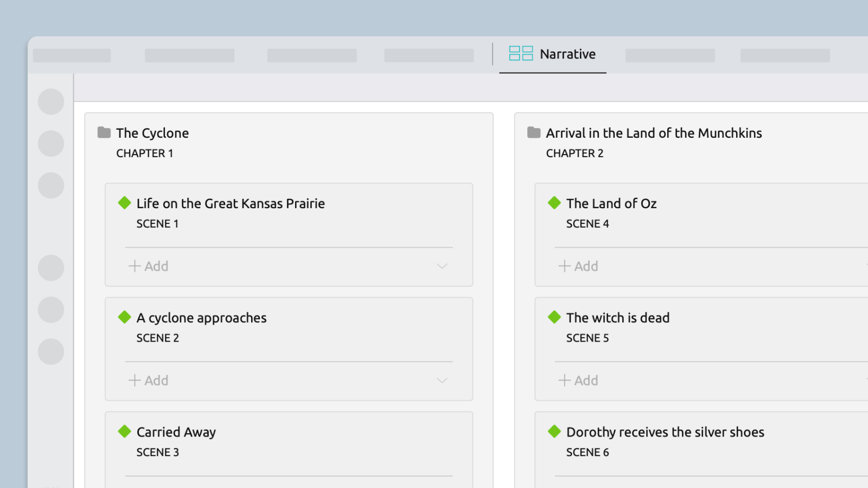Click the SCENE 3 label

pos(157,453)
